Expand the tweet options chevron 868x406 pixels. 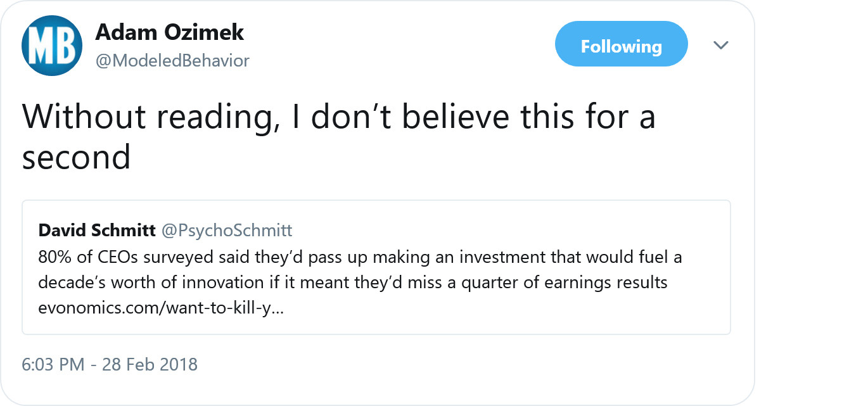(x=721, y=46)
